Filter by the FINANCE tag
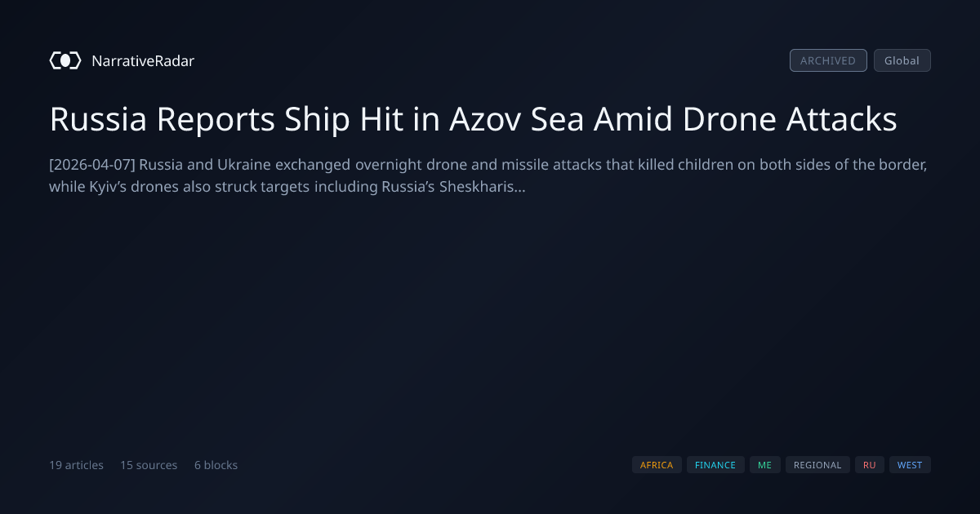Screen dimensions: 980x514 715,465
